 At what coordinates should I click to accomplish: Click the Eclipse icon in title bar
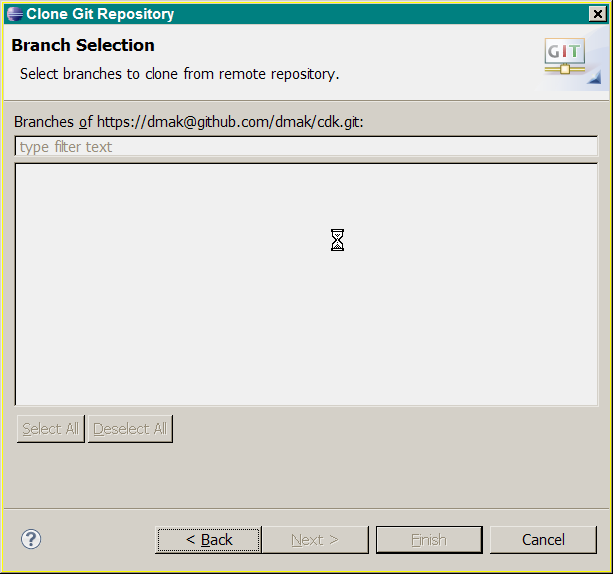(15, 14)
